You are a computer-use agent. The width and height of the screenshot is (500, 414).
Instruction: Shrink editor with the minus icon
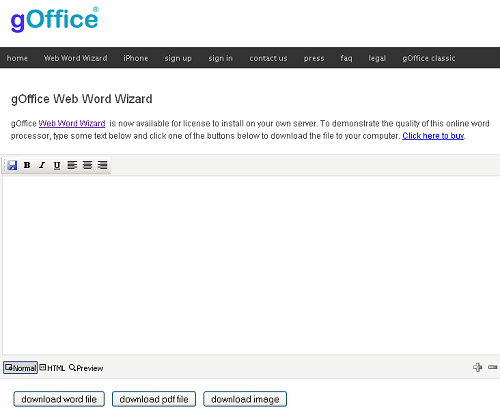click(493, 367)
